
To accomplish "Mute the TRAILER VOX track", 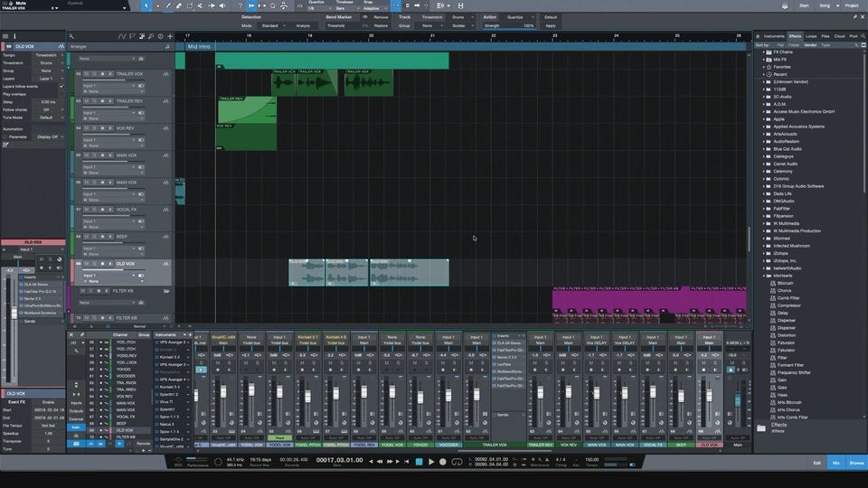I will (87, 74).
